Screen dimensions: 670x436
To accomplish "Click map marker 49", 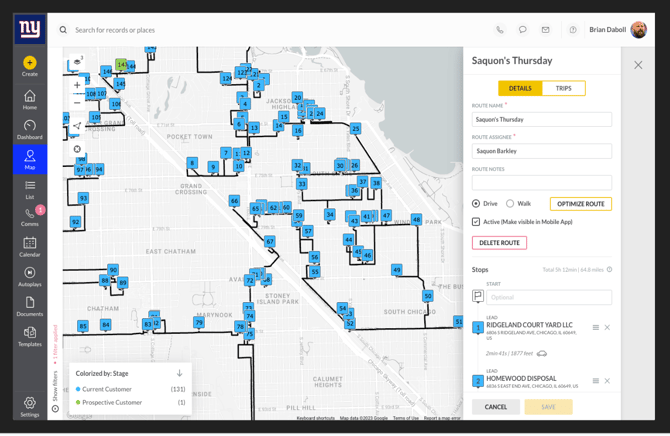I will (397, 270).
